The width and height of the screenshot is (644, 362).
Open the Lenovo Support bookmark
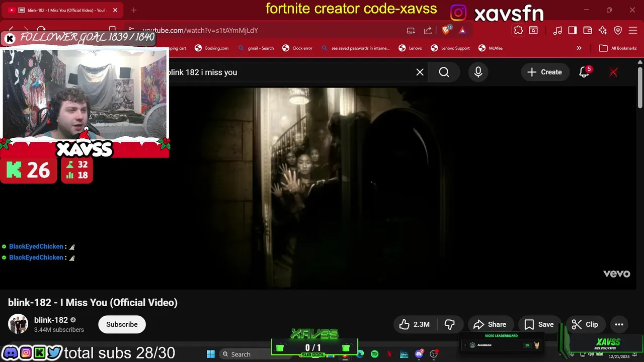click(x=450, y=48)
